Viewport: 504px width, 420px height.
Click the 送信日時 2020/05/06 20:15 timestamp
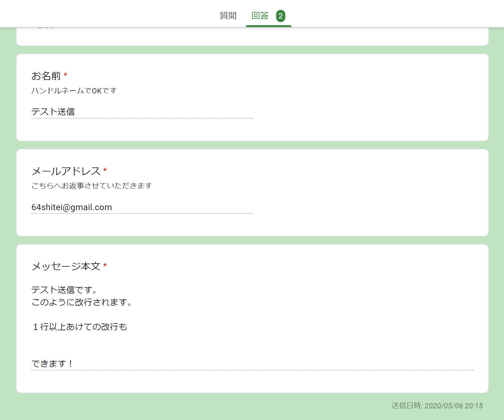click(x=437, y=406)
